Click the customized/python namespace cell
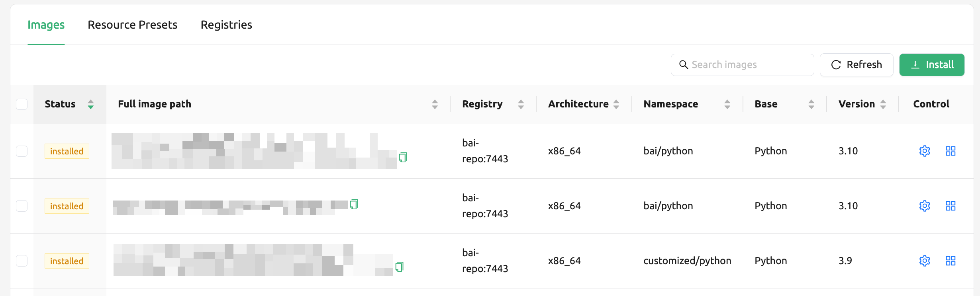Screen dimensions: 980x296 tap(687, 261)
